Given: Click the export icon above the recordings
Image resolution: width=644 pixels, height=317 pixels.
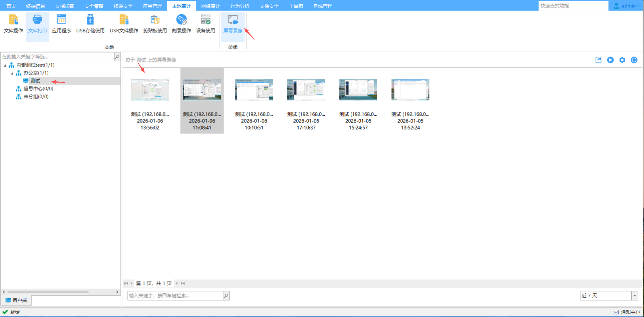Looking at the screenshot, I should 599,60.
